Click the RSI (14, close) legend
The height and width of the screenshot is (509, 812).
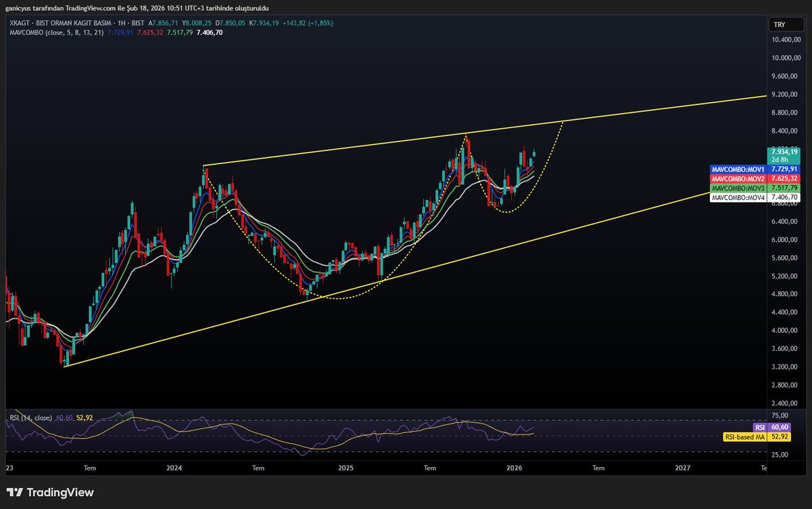point(30,418)
